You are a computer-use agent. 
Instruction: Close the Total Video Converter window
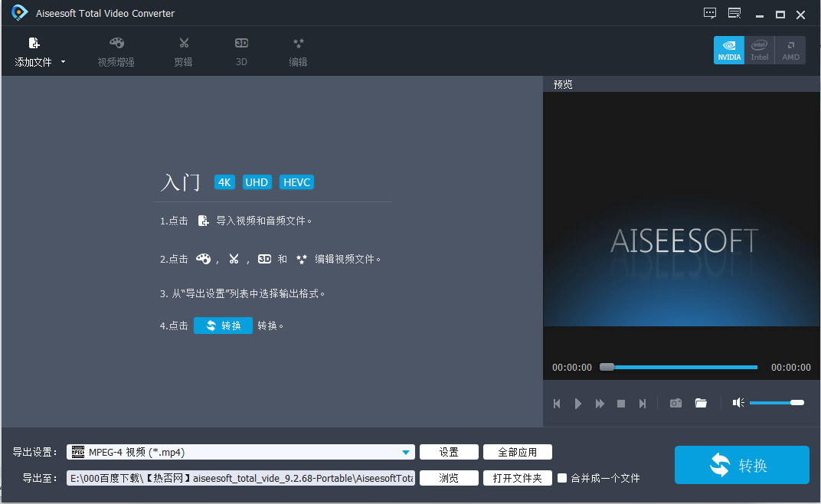(x=800, y=15)
